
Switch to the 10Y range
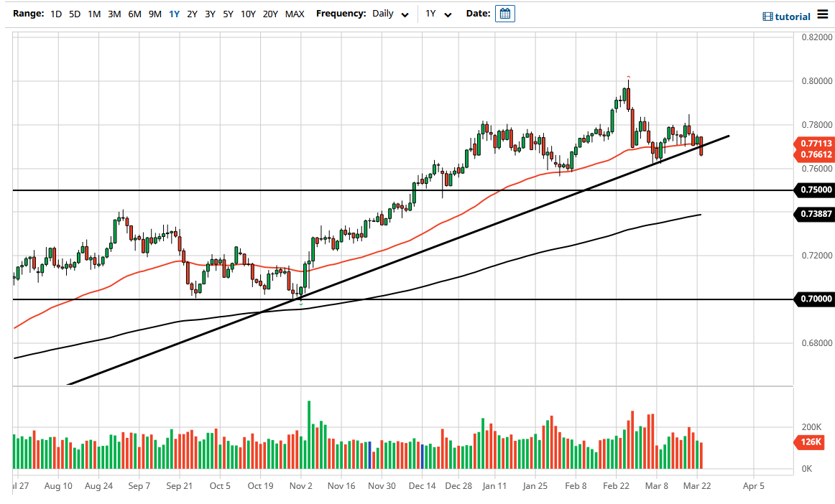click(248, 14)
